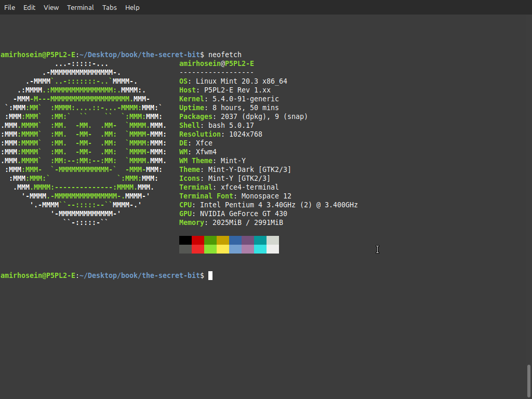
Task: Click the bright red color block
Action: point(198,249)
